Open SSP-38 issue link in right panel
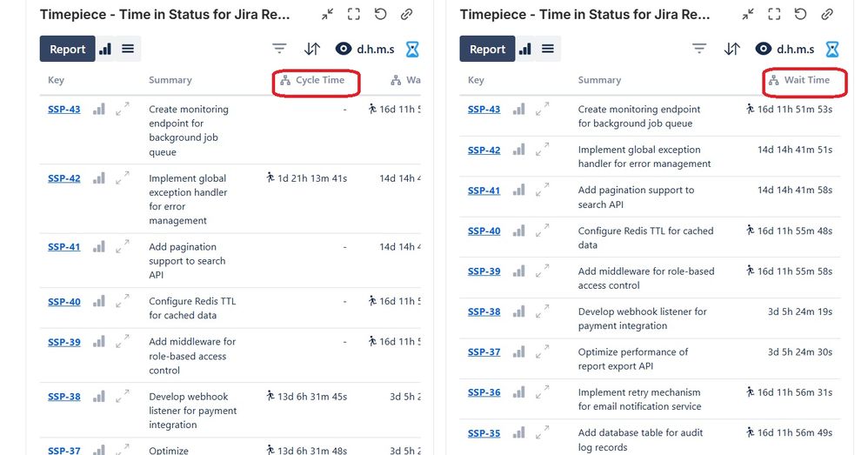The height and width of the screenshot is (455, 868). pos(484,311)
